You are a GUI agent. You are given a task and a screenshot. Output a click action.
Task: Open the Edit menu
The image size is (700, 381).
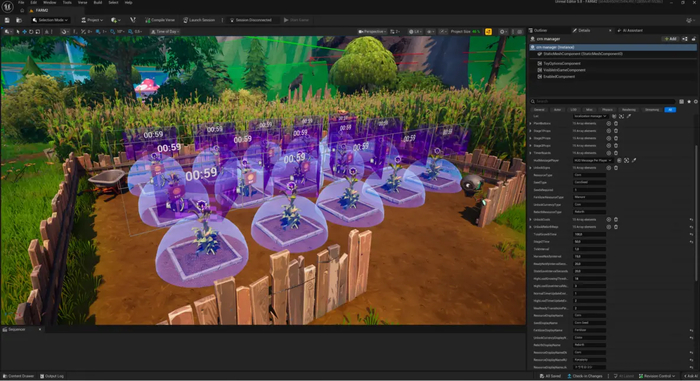pyautogui.click(x=33, y=3)
